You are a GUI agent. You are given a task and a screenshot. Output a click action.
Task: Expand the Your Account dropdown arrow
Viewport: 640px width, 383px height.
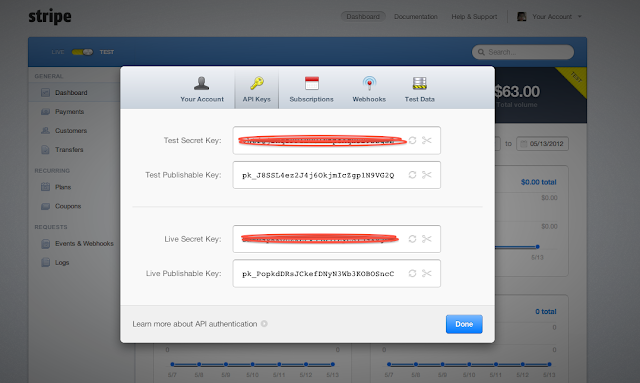[x=580, y=17]
